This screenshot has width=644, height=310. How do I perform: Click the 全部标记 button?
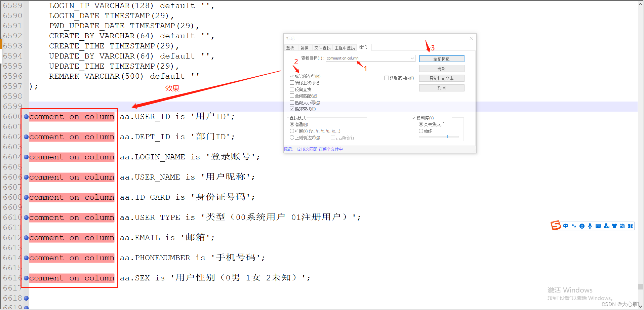(442, 59)
